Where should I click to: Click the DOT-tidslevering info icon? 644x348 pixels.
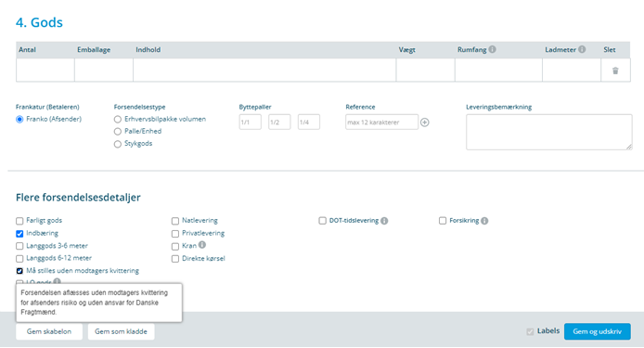pyautogui.click(x=384, y=221)
